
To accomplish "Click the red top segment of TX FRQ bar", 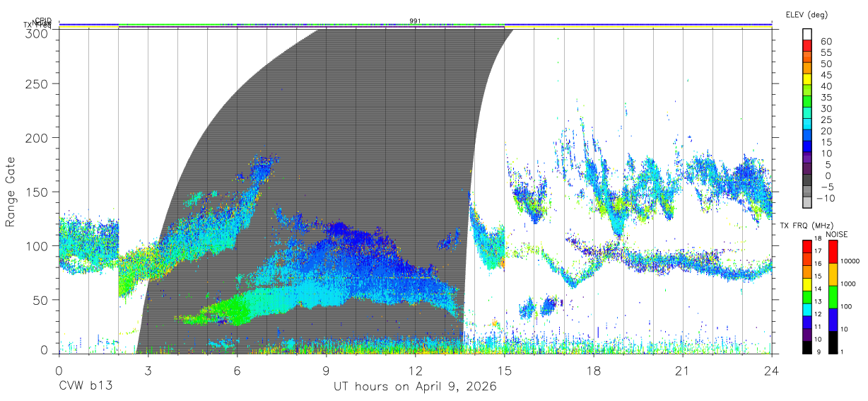I will pos(807,246).
